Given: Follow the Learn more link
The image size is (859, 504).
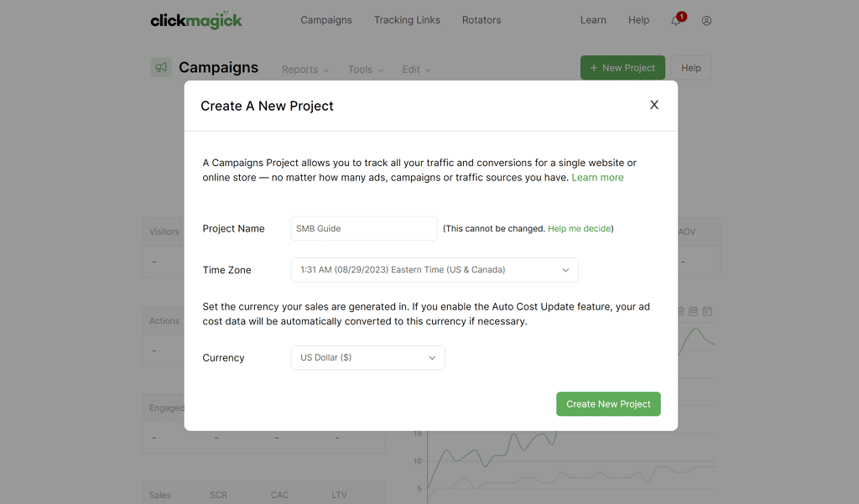Looking at the screenshot, I should click(x=597, y=178).
